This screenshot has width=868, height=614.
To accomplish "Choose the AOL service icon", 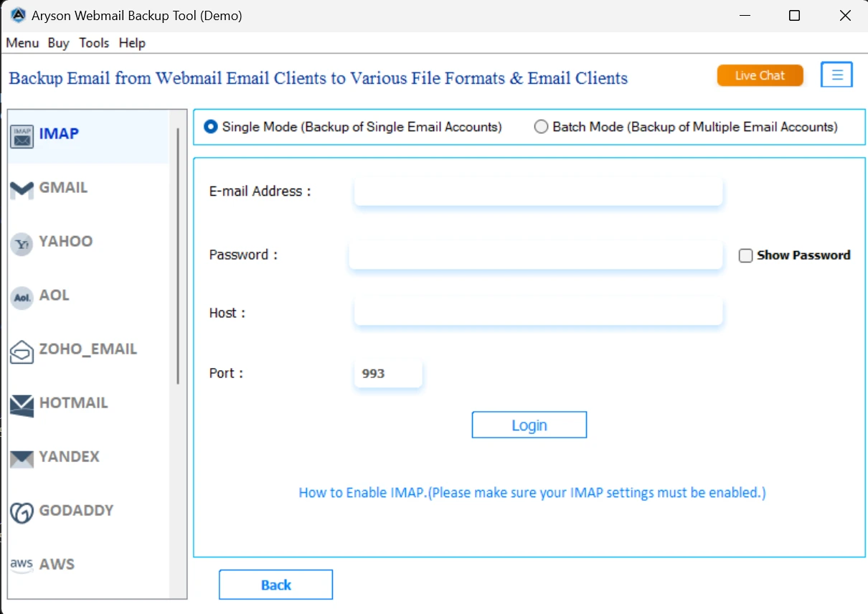I will click(x=21, y=298).
